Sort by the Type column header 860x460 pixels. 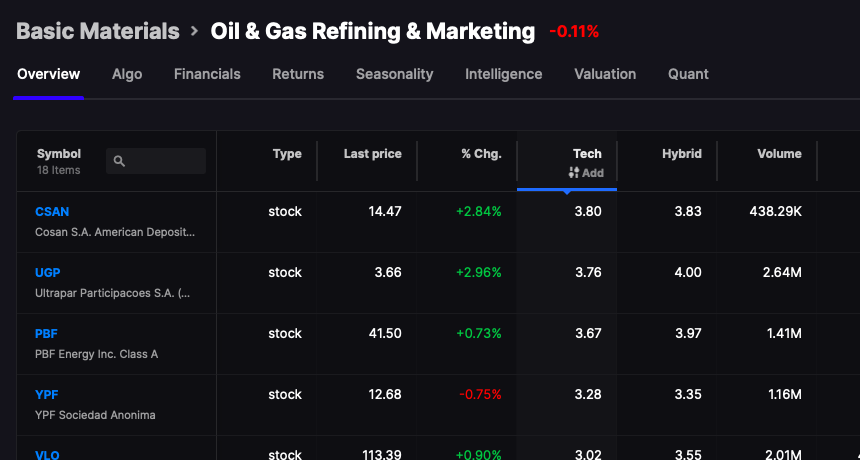click(287, 154)
